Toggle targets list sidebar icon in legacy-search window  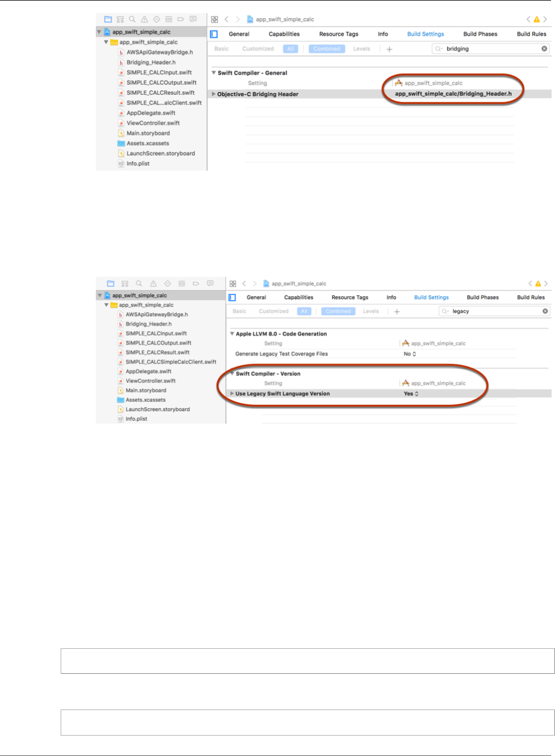coord(232,297)
